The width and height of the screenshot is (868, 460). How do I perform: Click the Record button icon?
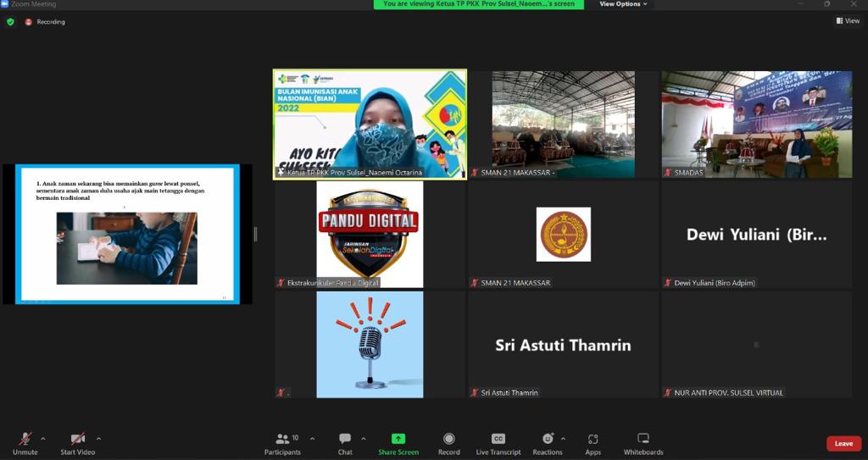coord(448,439)
